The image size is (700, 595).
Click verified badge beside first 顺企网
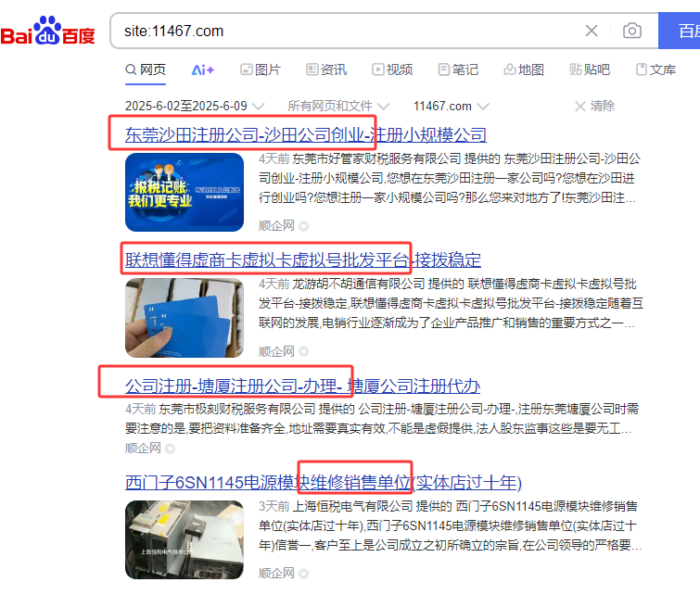click(303, 226)
